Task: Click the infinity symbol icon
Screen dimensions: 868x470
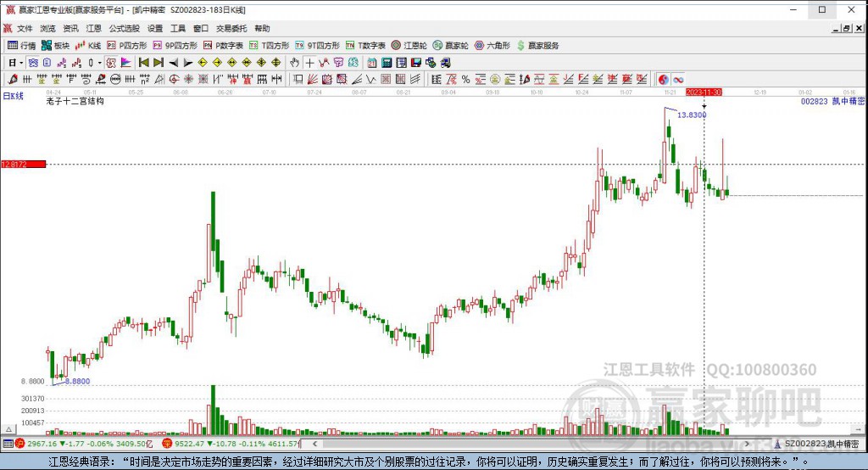Action: coord(678,79)
